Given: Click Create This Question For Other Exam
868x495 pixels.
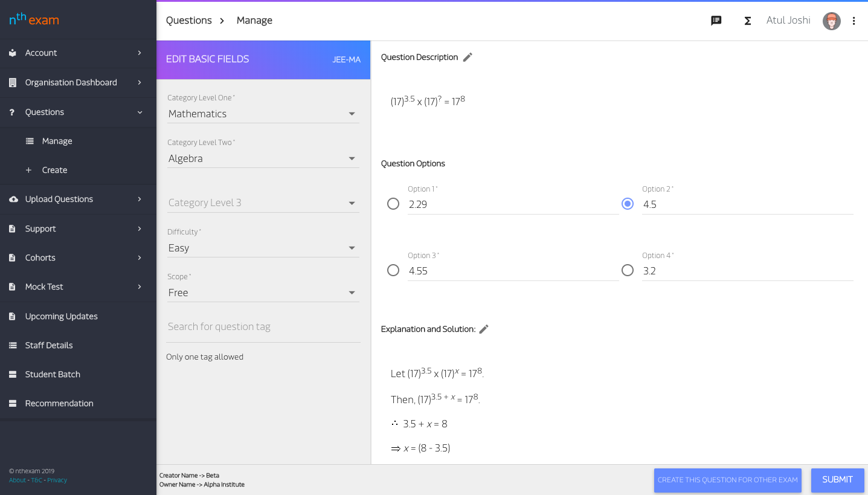Looking at the screenshot, I should (x=727, y=480).
